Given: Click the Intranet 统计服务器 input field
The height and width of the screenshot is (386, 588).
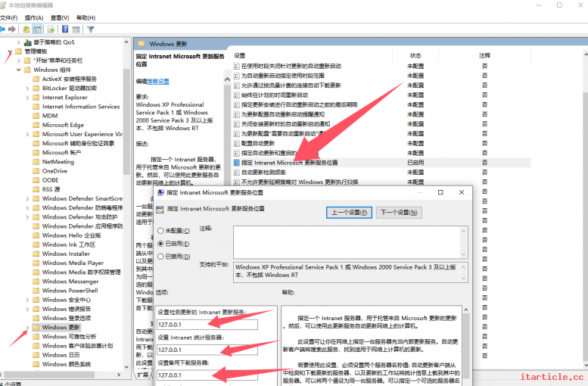Looking at the screenshot, I should pyautogui.click(x=207, y=350).
